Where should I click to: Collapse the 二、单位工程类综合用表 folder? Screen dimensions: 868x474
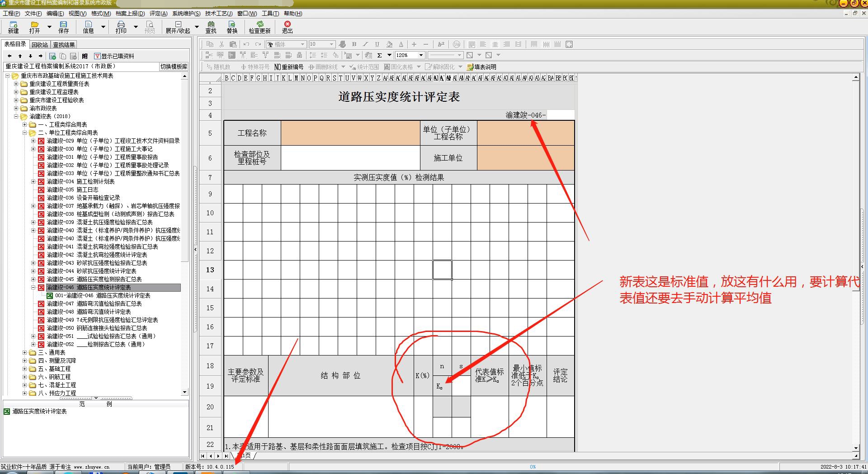(x=25, y=133)
